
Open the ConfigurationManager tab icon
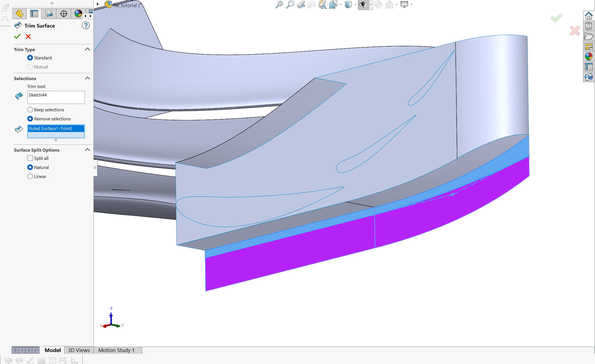(x=49, y=14)
